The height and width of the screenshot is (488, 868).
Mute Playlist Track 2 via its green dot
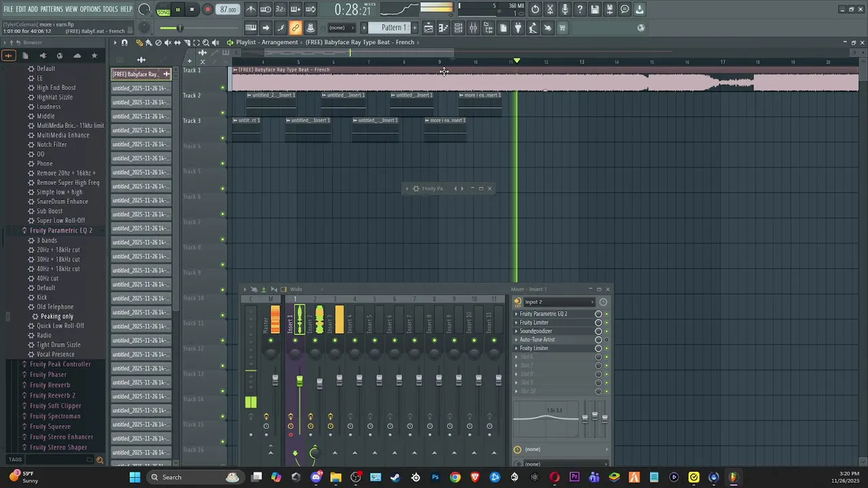click(x=223, y=113)
